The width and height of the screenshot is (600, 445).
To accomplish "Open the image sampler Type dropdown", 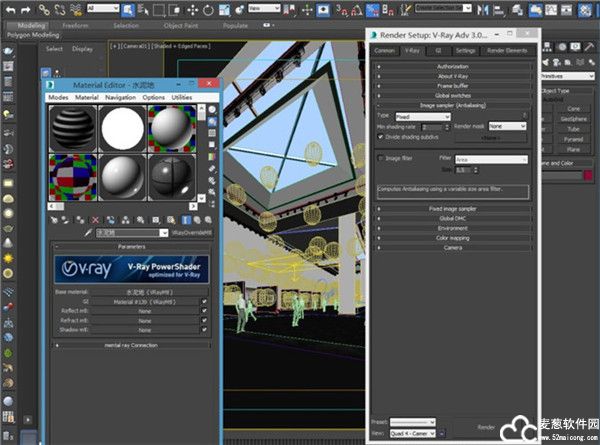I will click(x=420, y=117).
